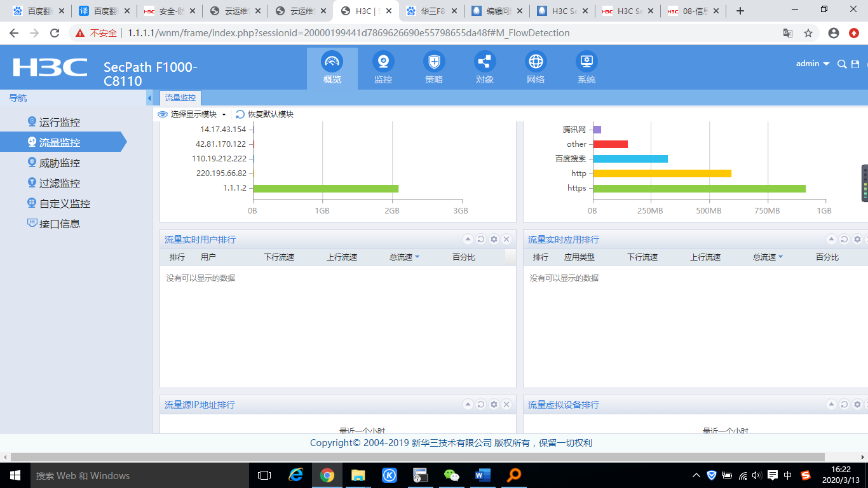Click 恢复默认模块 to restore modules
868x488 pixels.
(264, 114)
